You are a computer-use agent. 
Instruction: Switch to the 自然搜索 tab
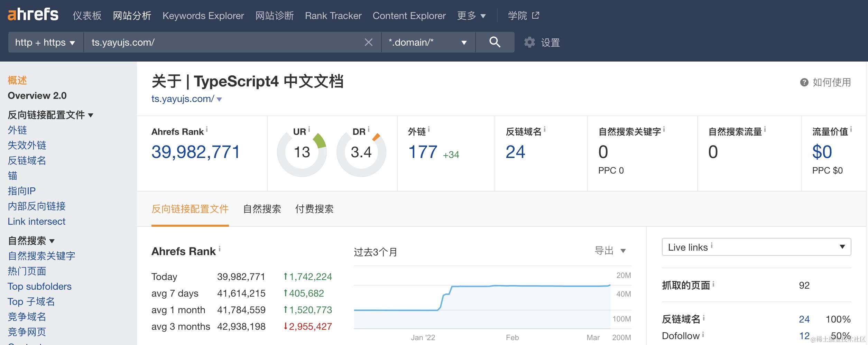pyautogui.click(x=262, y=209)
